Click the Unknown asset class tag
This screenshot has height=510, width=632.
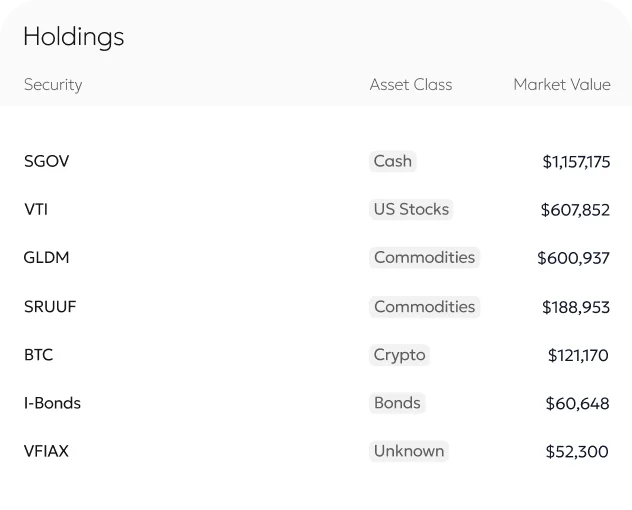click(408, 451)
